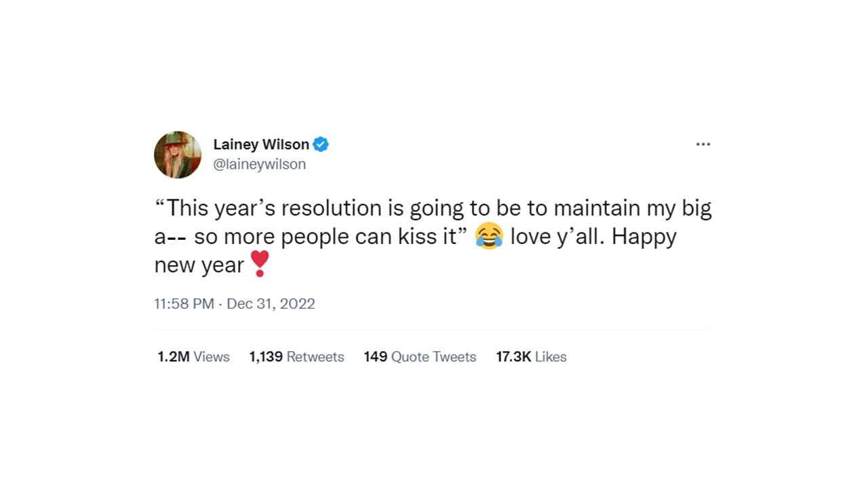Click the 1.2M Views count
868x488 pixels.
click(193, 357)
